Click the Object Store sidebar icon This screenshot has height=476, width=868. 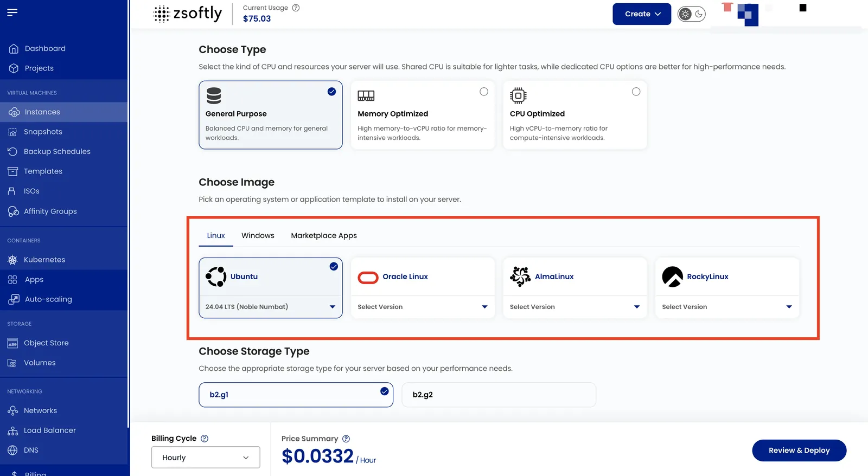click(12, 343)
